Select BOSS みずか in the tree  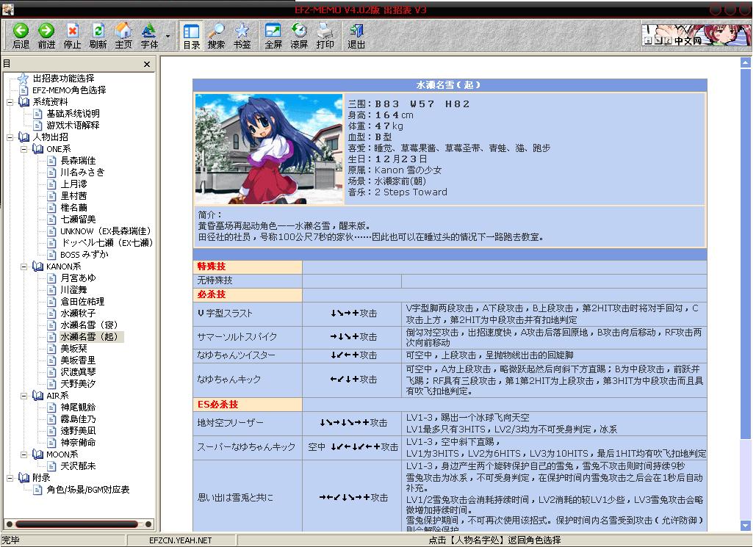point(84,255)
